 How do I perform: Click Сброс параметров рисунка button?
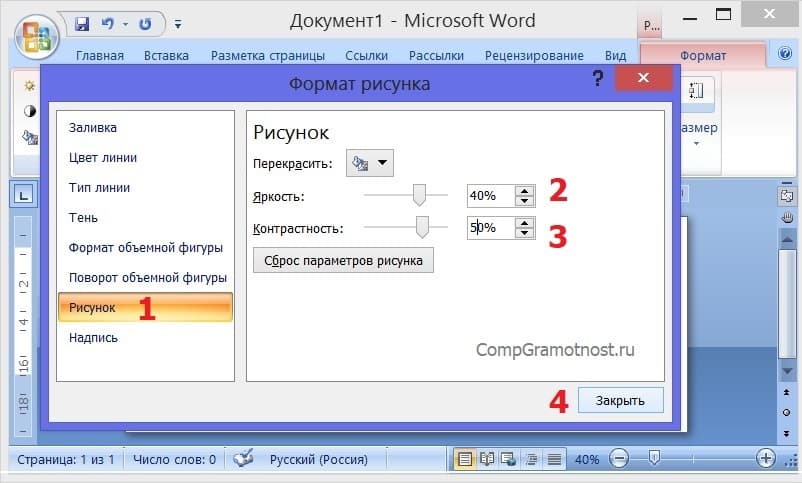[x=343, y=260]
